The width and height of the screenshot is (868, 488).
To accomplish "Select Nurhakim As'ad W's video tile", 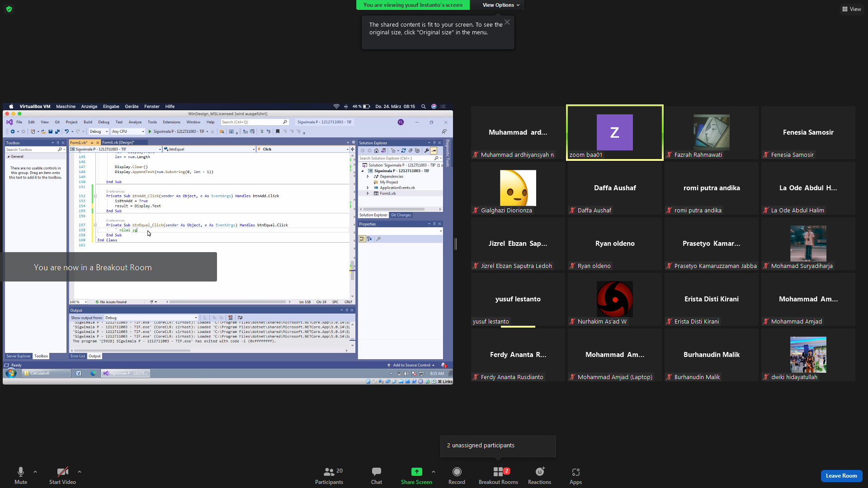I will tap(614, 299).
